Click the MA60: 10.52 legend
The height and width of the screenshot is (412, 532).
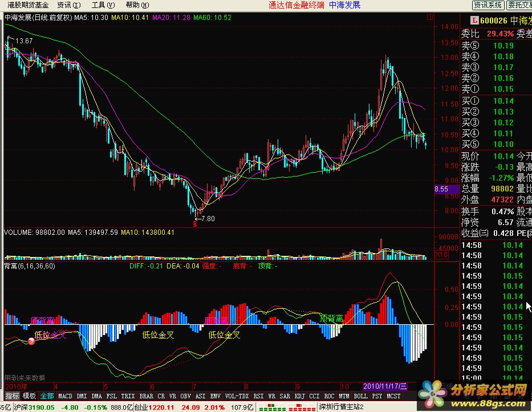click(212, 18)
